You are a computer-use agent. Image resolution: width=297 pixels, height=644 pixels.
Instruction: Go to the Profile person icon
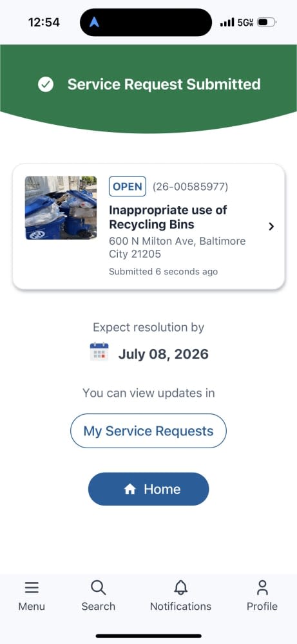[x=262, y=588]
